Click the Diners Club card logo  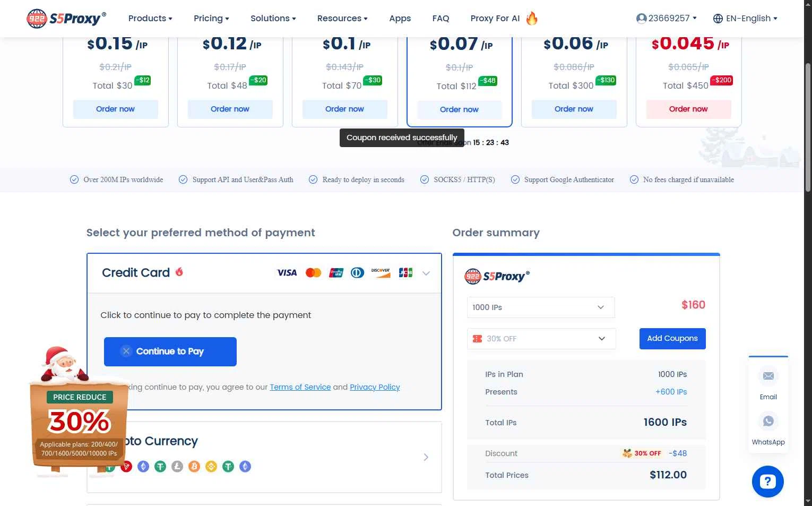point(358,273)
